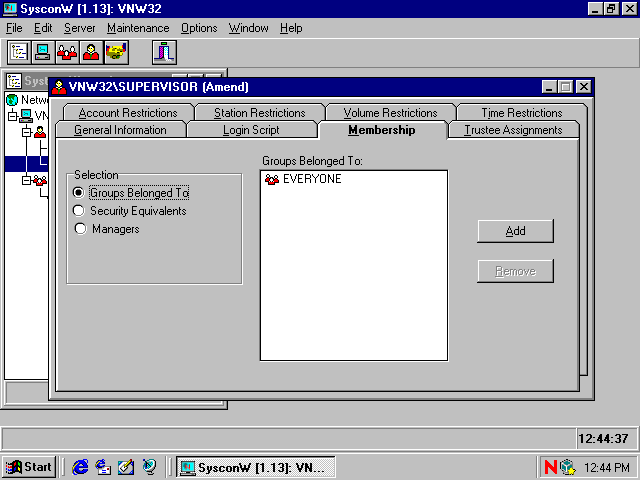Viewport: 640px width, 480px height.
Task: Click the server computer toolbar icon
Action: click(43, 52)
